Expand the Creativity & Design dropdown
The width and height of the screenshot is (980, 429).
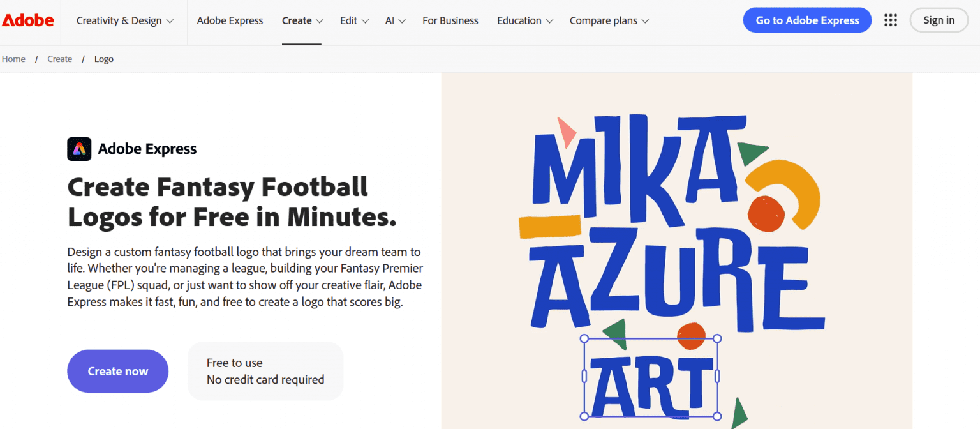(x=125, y=20)
